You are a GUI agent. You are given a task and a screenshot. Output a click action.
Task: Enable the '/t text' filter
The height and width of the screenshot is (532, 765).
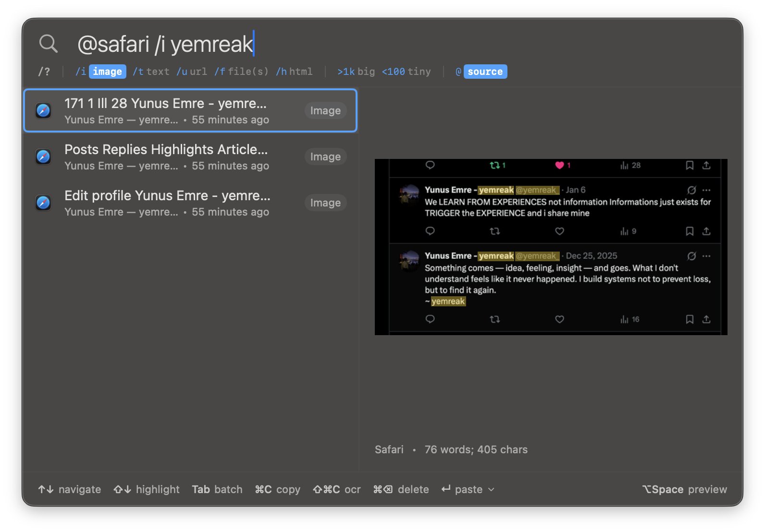click(x=151, y=72)
